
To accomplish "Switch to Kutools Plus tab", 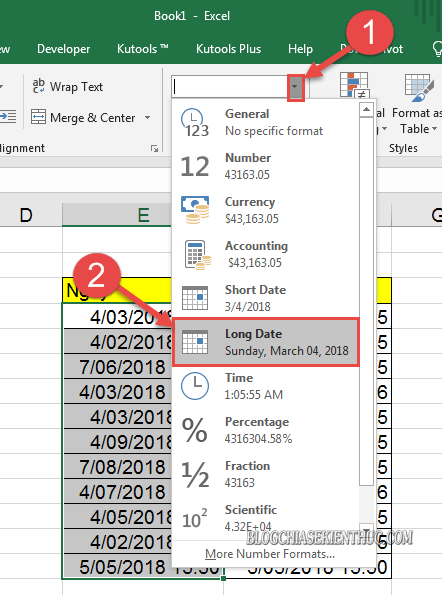I will click(x=228, y=49).
